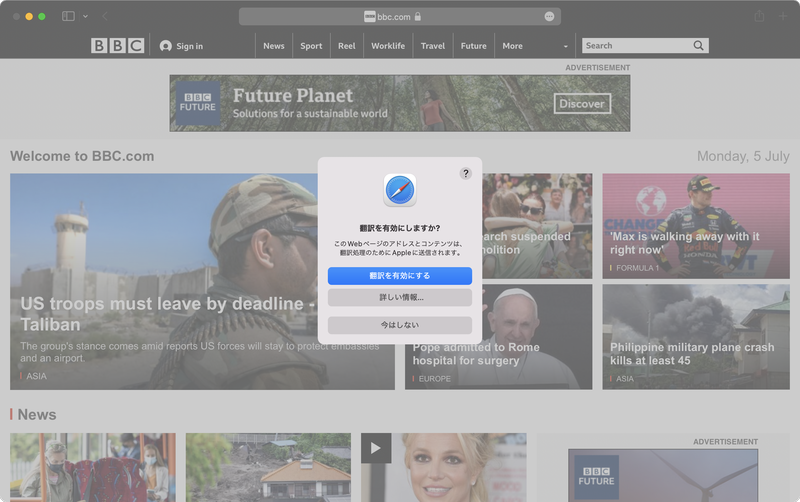
Task: Open the Sign in link
Action: (189, 46)
